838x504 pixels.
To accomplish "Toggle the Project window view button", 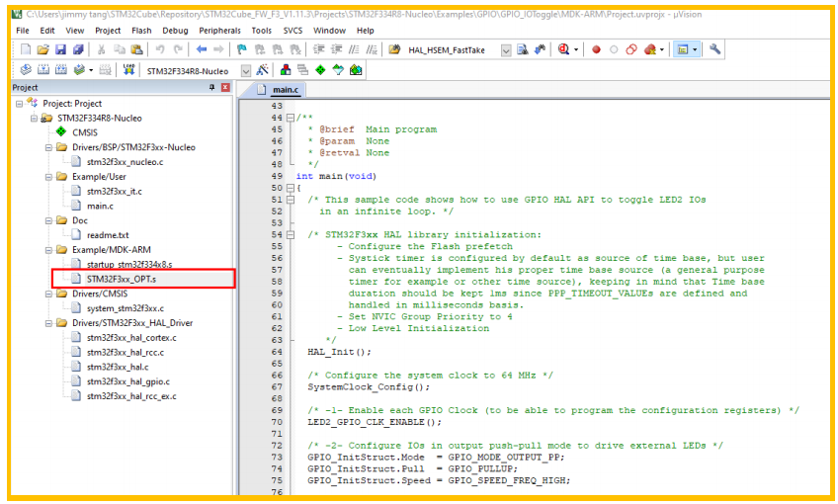I will tap(683, 49).
